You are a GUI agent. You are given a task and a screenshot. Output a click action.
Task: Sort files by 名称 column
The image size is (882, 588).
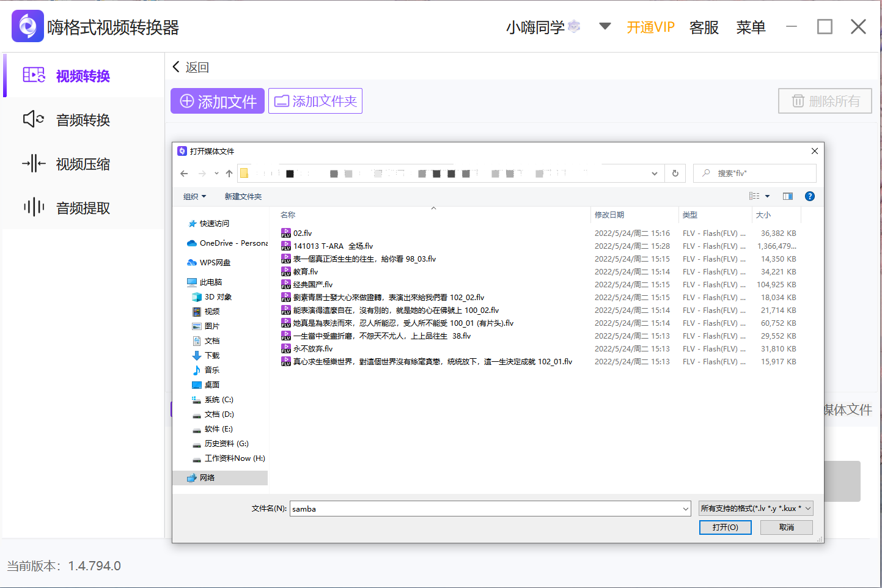(288, 215)
